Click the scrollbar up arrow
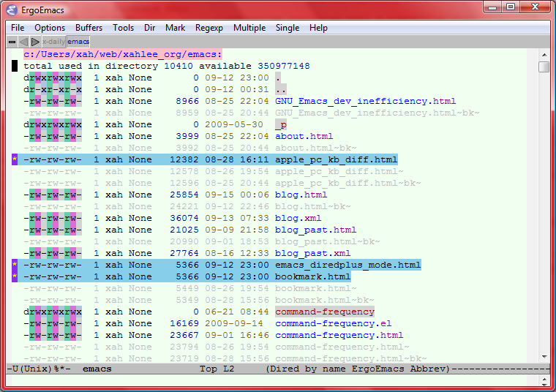 pos(544,55)
